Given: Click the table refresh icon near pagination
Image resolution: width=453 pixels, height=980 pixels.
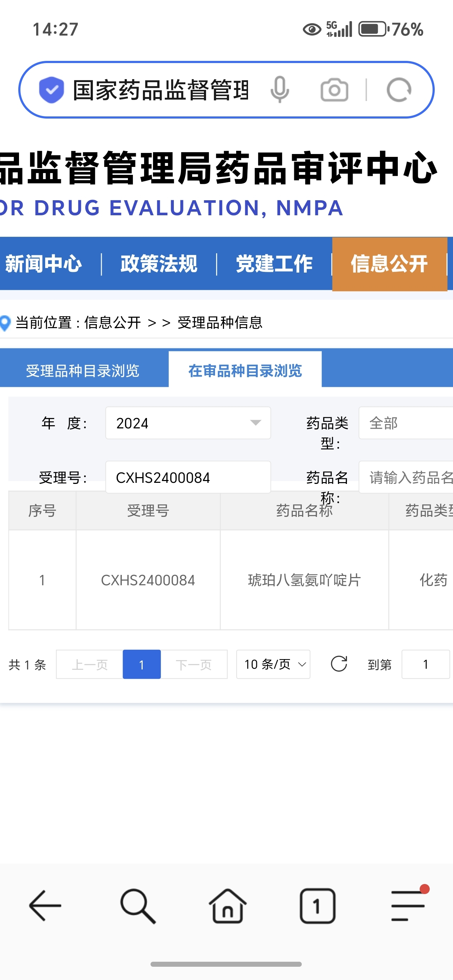Looking at the screenshot, I should click(339, 664).
